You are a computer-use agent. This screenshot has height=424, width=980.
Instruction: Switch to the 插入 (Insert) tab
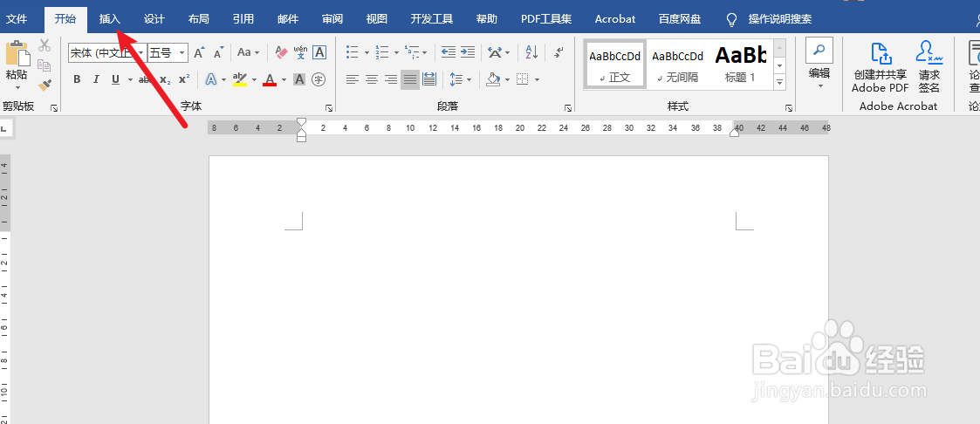pos(109,18)
